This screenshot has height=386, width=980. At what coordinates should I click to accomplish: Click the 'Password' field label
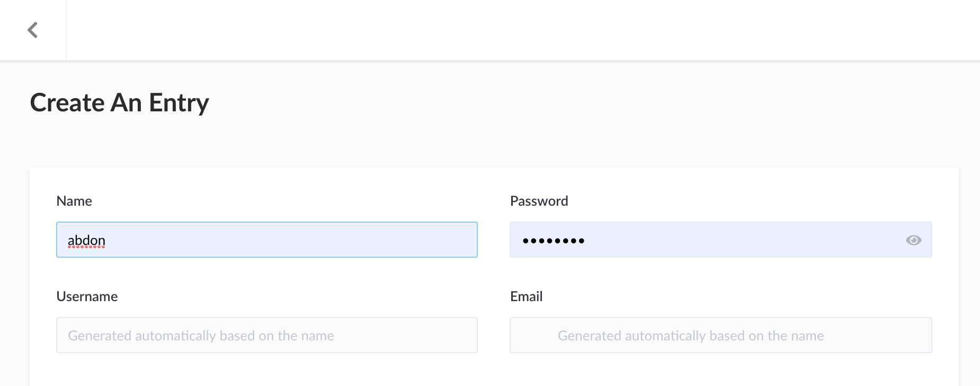539,200
